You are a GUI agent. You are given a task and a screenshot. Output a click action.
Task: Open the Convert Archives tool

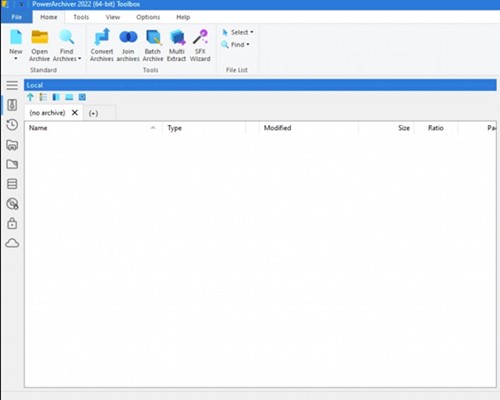click(102, 45)
